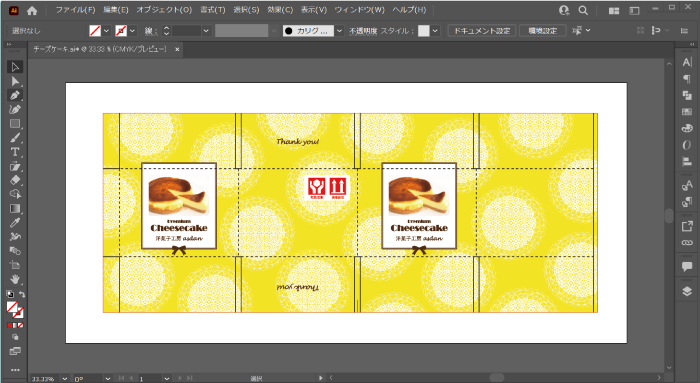Change the screen mode
This screenshot has height=383, width=700.
pyautogui.click(x=15, y=351)
